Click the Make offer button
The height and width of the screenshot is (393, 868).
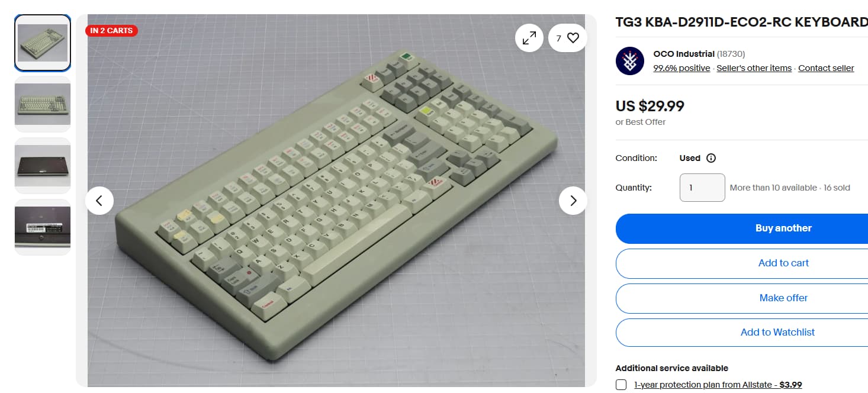[x=783, y=298]
